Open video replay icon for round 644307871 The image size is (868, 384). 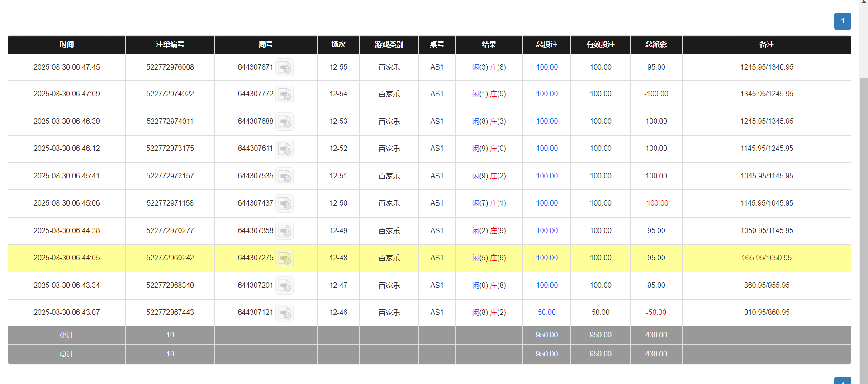(x=285, y=68)
